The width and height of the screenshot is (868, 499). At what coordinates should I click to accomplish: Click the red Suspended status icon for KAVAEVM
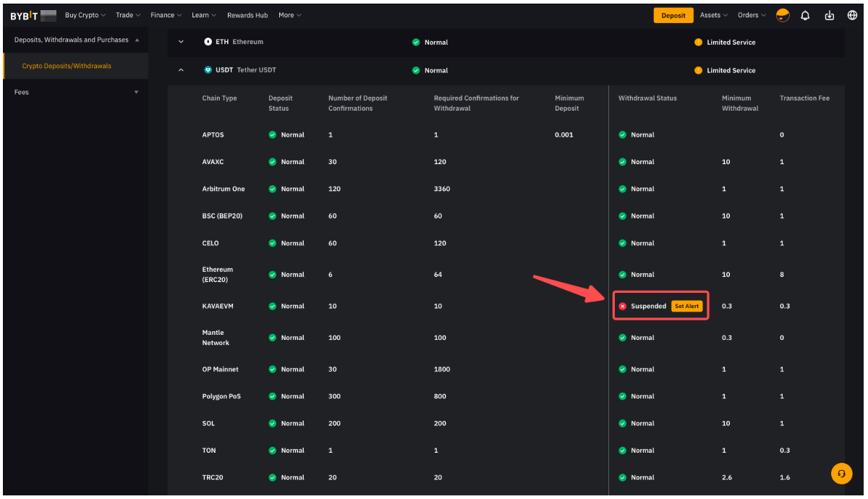pyautogui.click(x=622, y=307)
